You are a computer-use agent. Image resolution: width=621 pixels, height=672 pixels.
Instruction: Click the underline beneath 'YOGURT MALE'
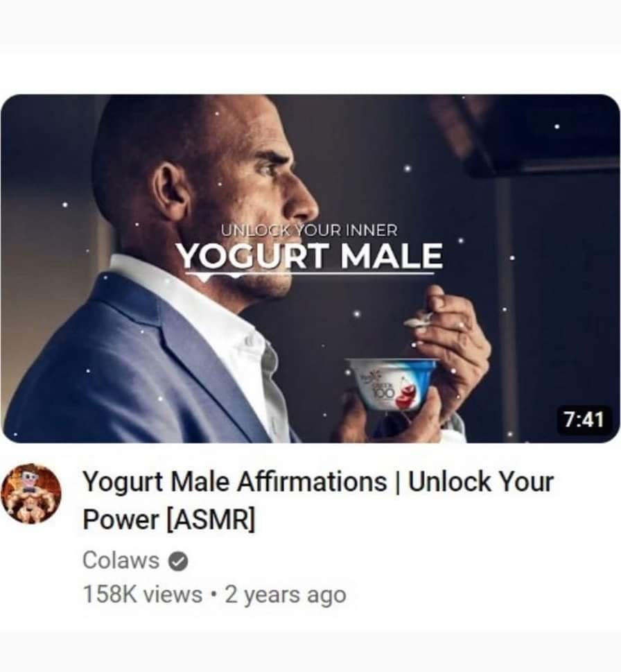tap(310, 273)
